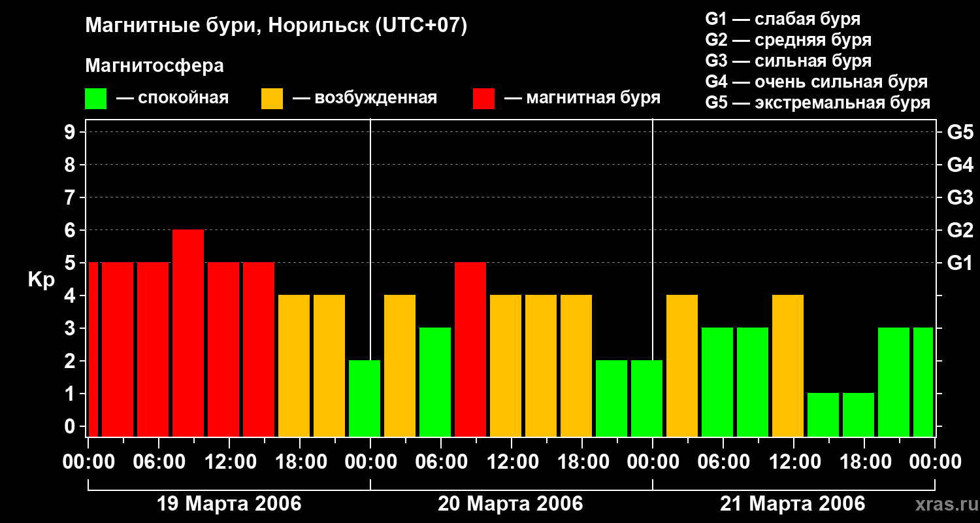Click the '— возбужденная' legend label
Viewport: 980px width, 523px height.
(365, 98)
